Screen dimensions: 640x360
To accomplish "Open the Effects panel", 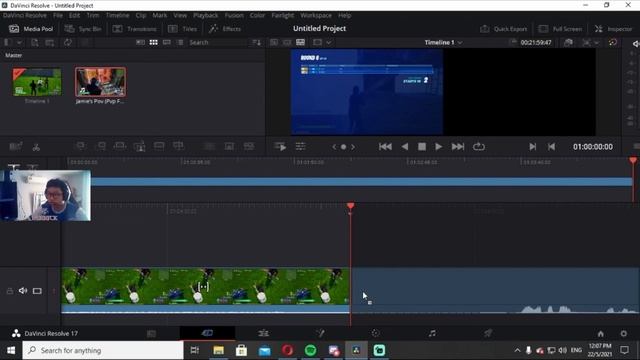I will click(225, 29).
